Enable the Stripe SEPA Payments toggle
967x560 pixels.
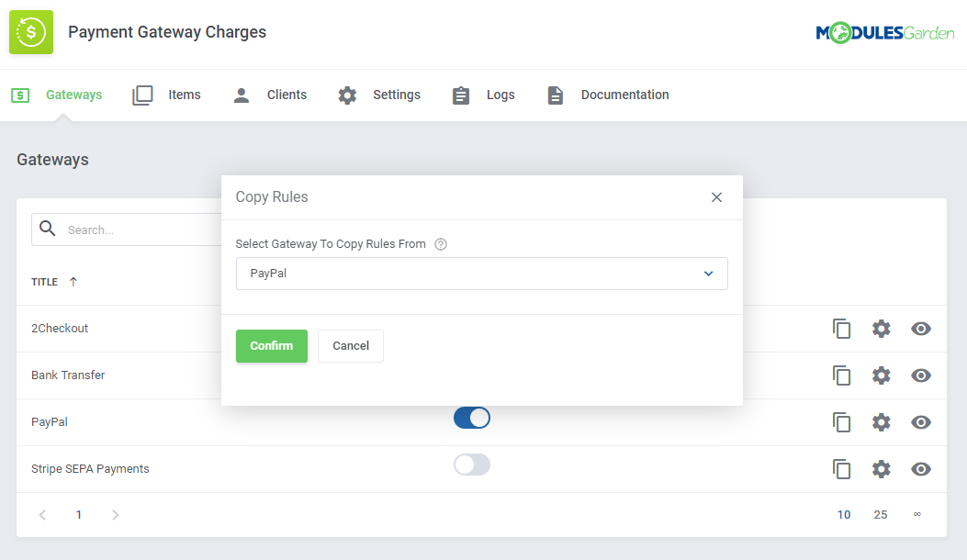click(472, 465)
